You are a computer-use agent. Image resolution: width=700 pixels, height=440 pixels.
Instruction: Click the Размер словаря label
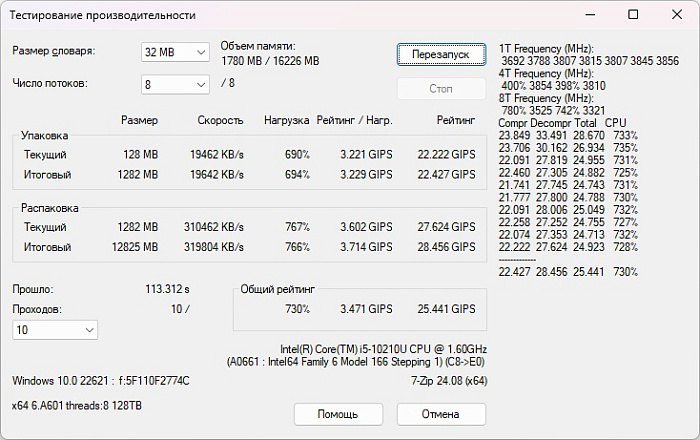coord(54,51)
